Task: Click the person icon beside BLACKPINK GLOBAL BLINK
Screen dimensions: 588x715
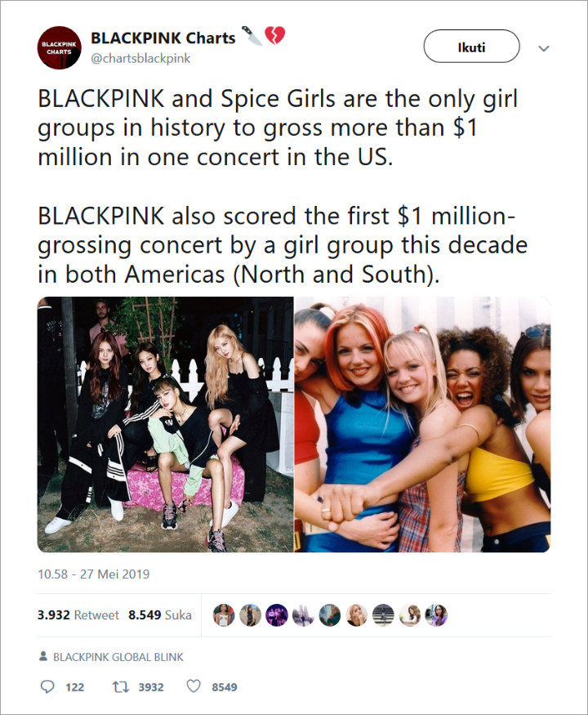Action: click(42, 656)
